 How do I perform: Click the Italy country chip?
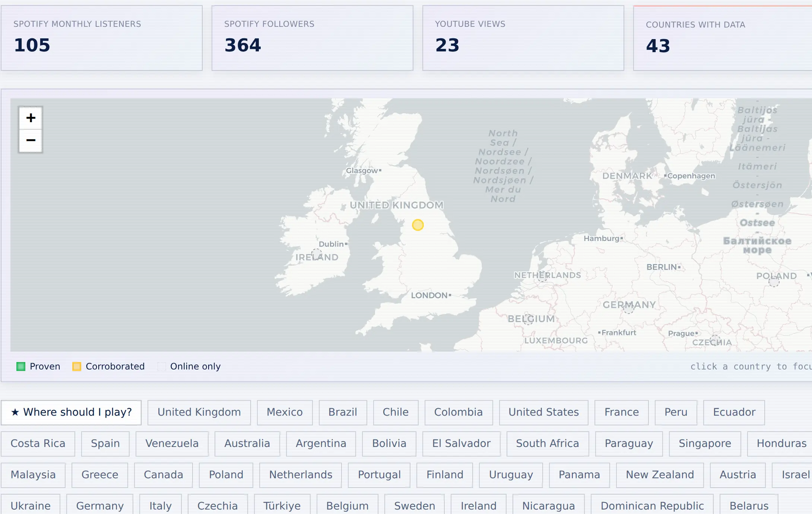[x=161, y=505]
